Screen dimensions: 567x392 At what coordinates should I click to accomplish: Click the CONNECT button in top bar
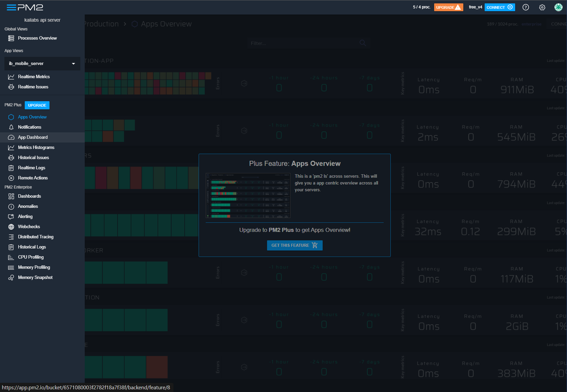coord(500,7)
